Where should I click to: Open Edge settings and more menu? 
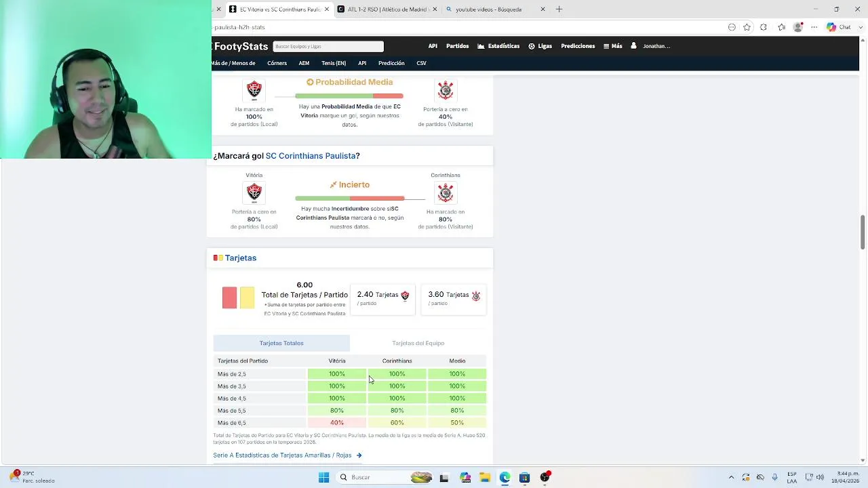[814, 27]
